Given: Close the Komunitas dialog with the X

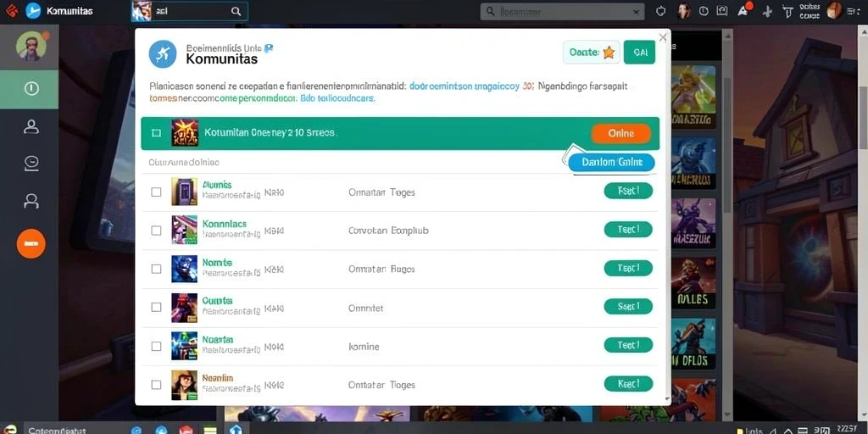Looking at the screenshot, I should coord(663,37).
